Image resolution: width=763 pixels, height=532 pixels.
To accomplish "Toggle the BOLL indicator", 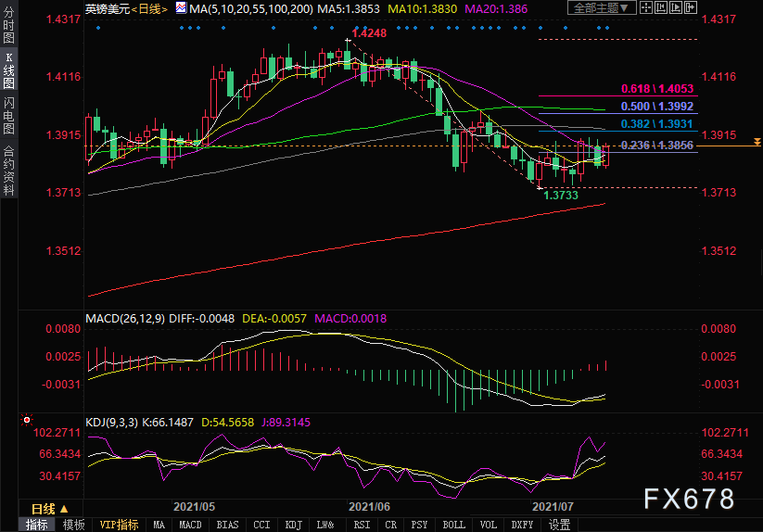I will [454, 525].
